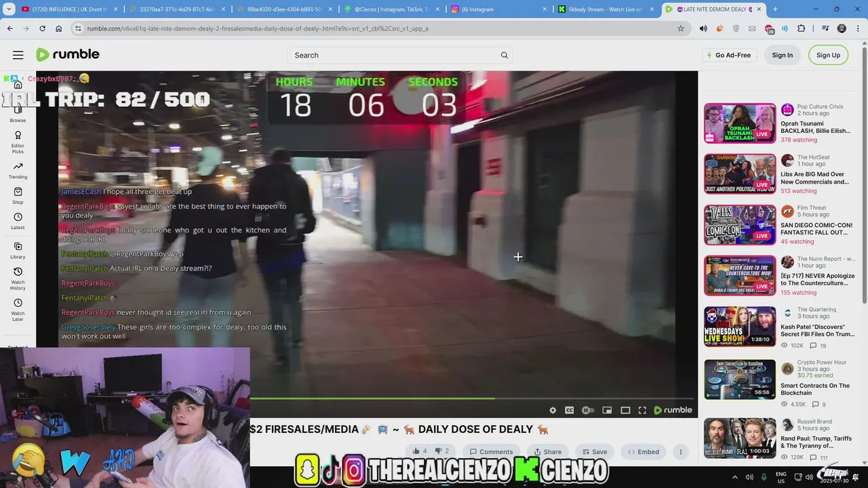Switch to INFLUENCE UK Short browser tab

tap(70, 9)
